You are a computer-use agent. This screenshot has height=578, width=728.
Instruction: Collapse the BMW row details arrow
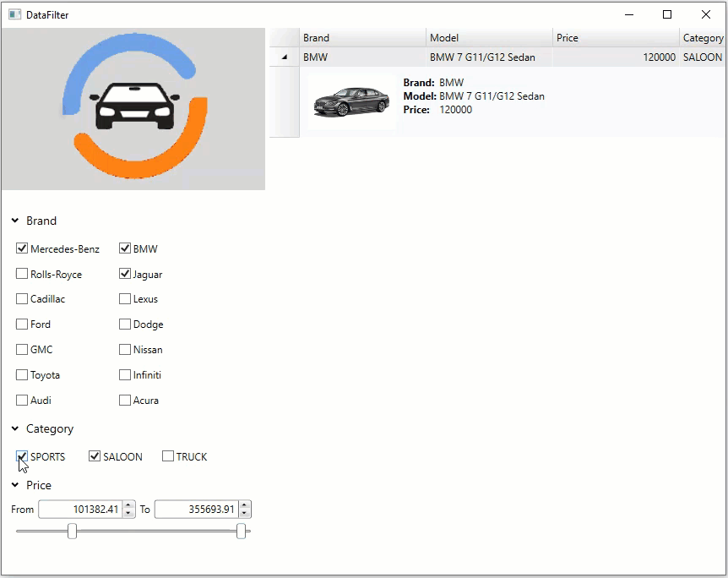coord(284,57)
